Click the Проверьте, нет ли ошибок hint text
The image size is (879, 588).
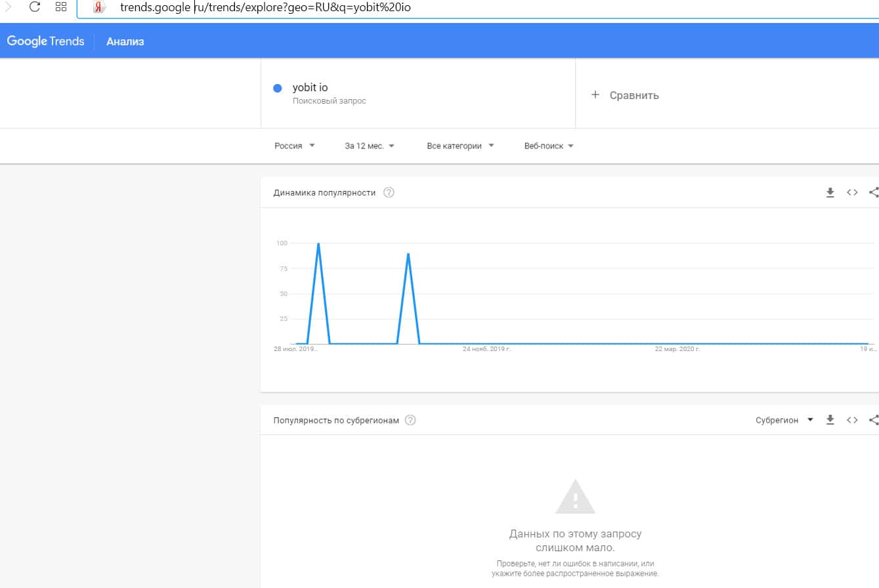coord(575,568)
